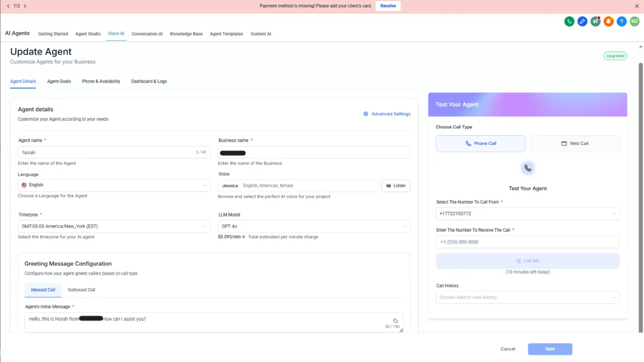Open the green phone dialer icon

569,21
